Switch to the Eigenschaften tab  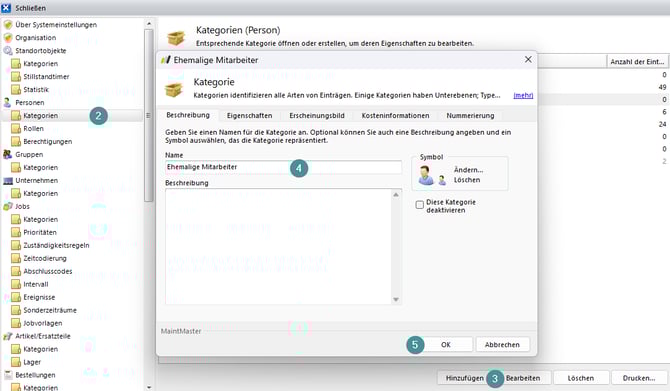(x=249, y=116)
